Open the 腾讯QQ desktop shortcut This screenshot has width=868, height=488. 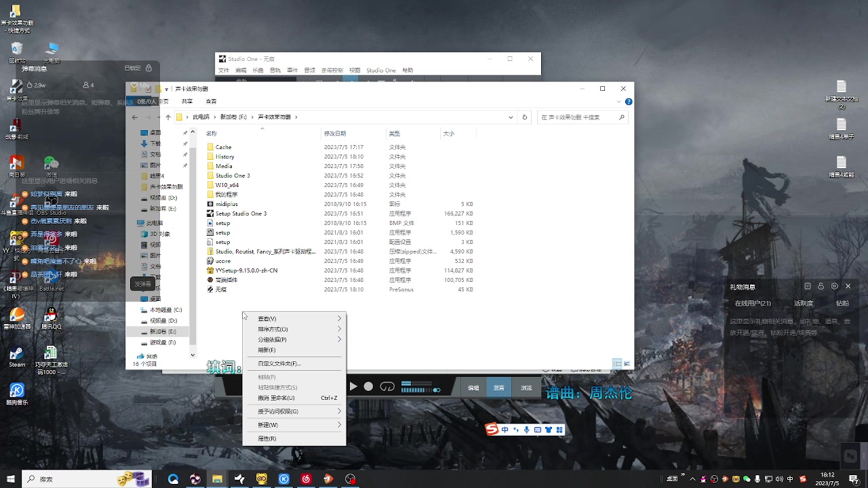[51, 319]
